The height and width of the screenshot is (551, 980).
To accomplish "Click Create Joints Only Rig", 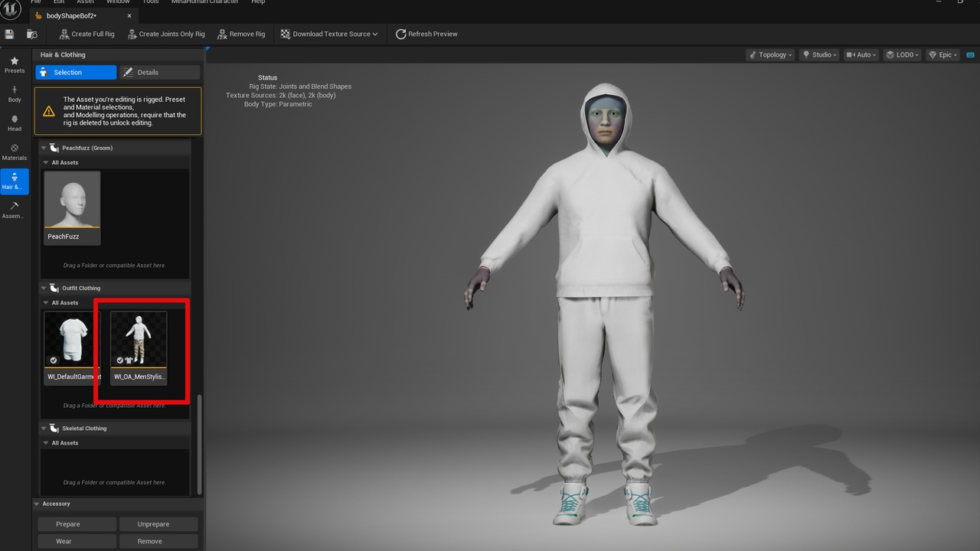I will pos(166,34).
